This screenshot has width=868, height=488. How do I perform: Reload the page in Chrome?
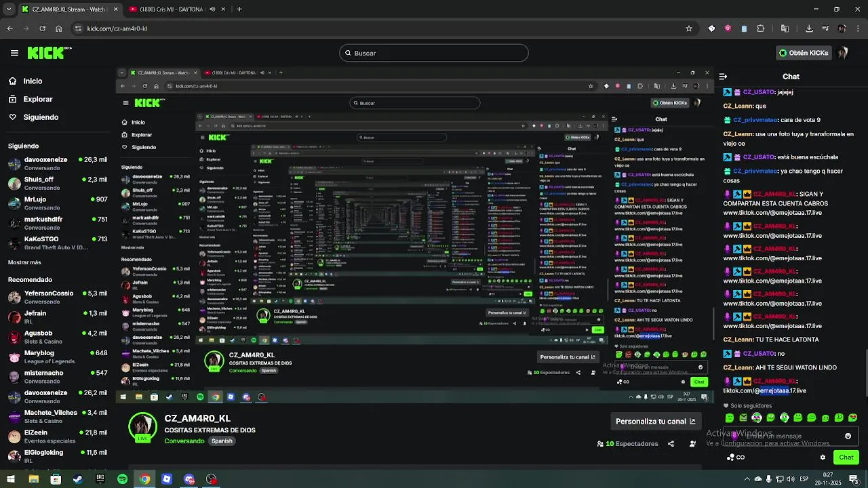tap(42, 28)
